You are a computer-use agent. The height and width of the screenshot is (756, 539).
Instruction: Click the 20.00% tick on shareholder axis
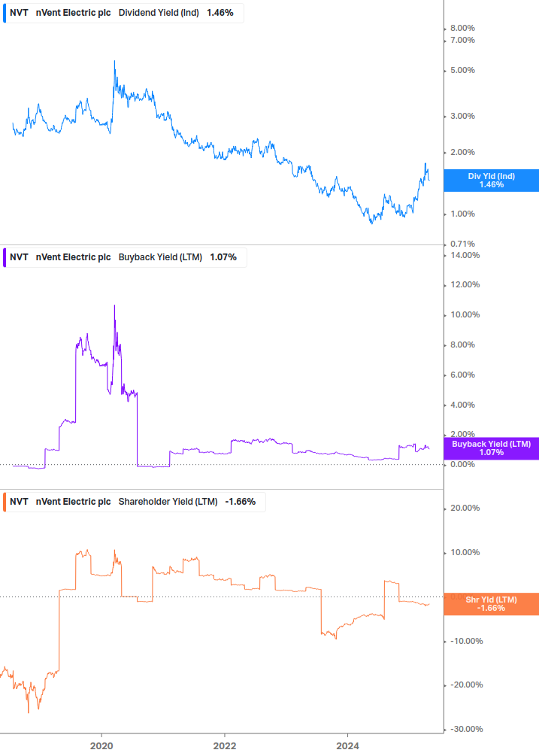(465, 509)
